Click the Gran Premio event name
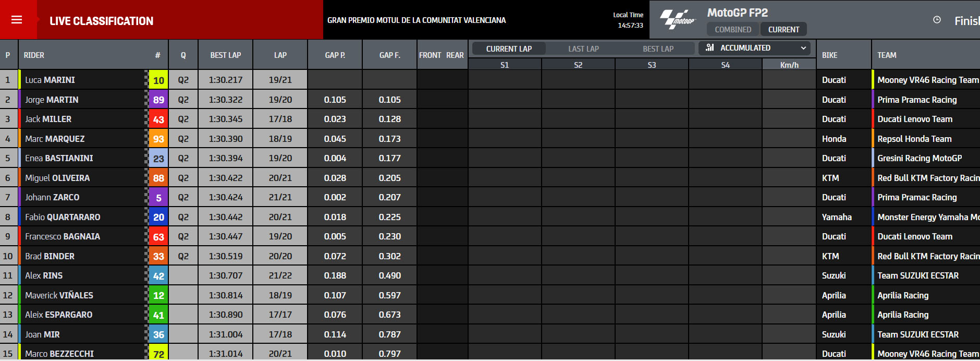 coord(416,20)
